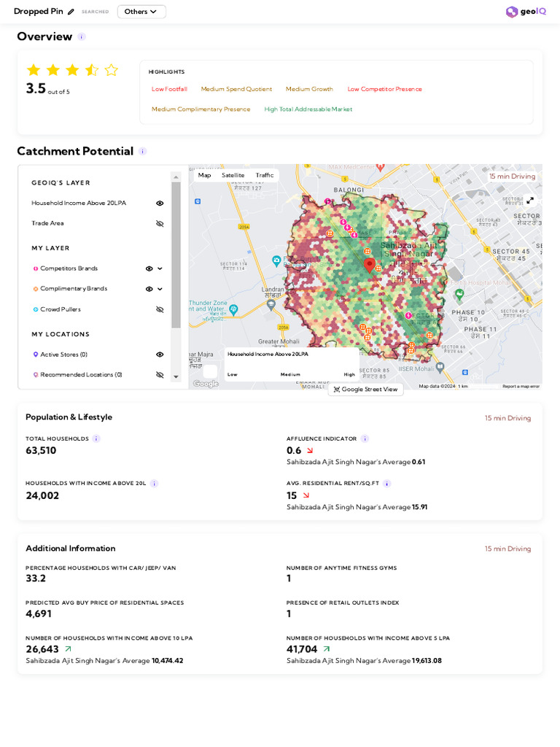
Task: Click the Thunder Zone water park marker
Action: pos(233,309)
